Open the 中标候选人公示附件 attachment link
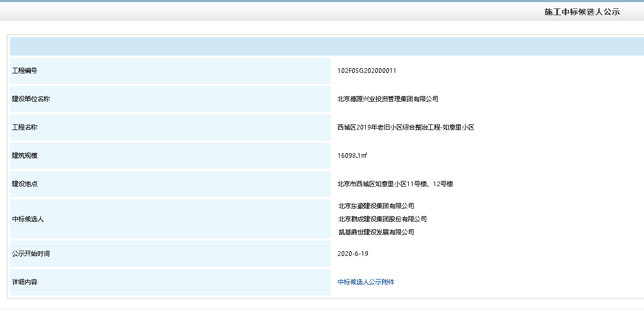Viewport: 644px width, 311px height. (x=366, y=282)
